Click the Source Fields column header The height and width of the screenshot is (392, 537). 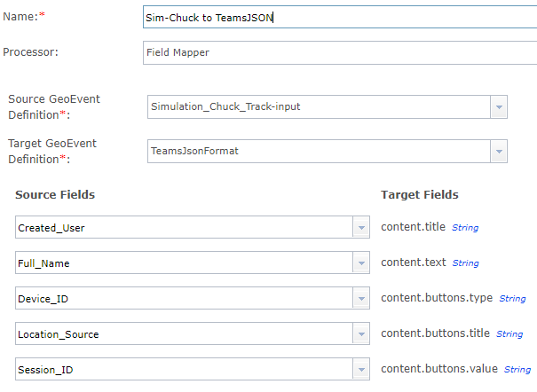(55, 195)
